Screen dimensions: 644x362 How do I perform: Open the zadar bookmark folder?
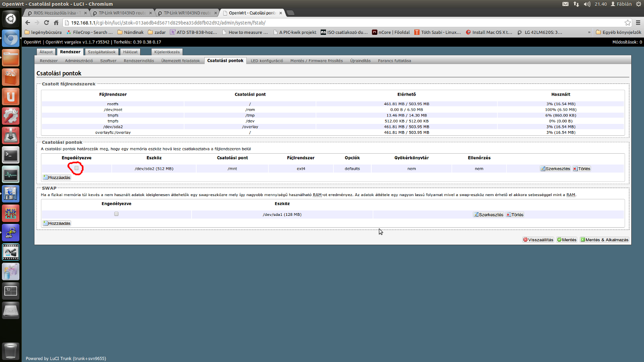pyautogui.click(x=157, y=33)
